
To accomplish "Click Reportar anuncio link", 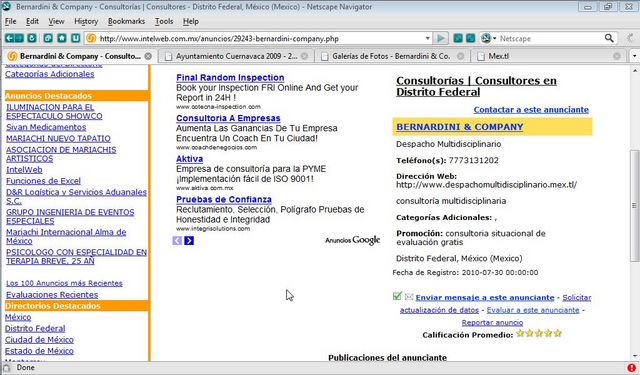I will coord(492,322).
